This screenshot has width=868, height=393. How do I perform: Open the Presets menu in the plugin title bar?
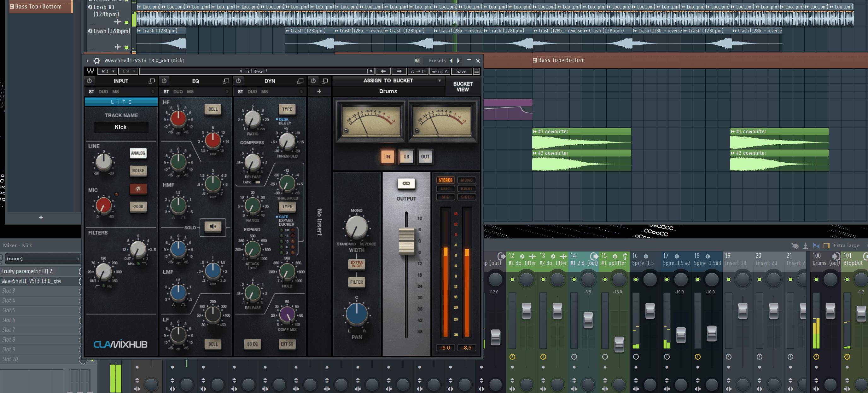[437, 61]
